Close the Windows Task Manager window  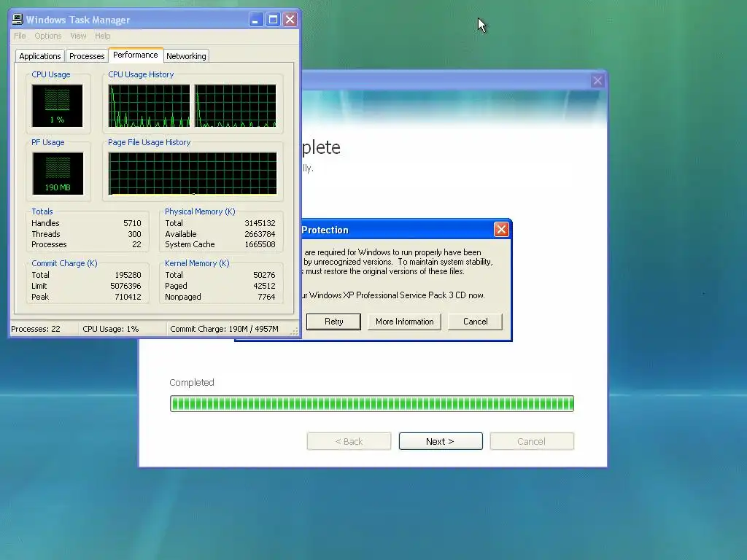(290, 20)
